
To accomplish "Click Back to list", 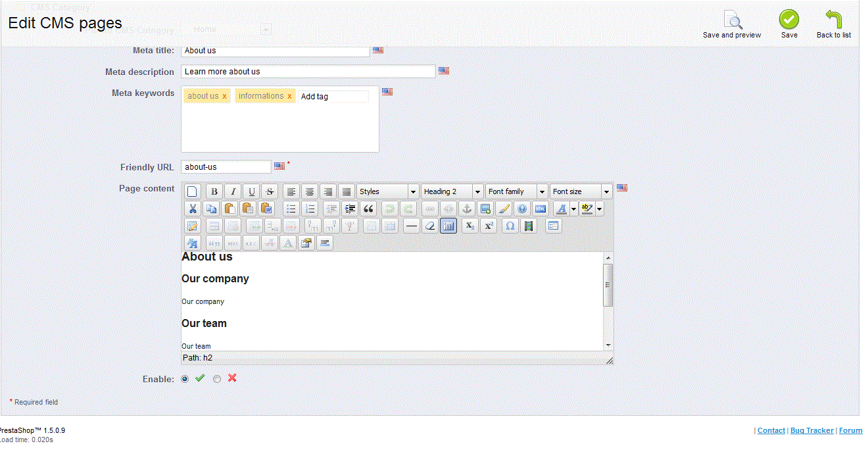I will [833, 24].
